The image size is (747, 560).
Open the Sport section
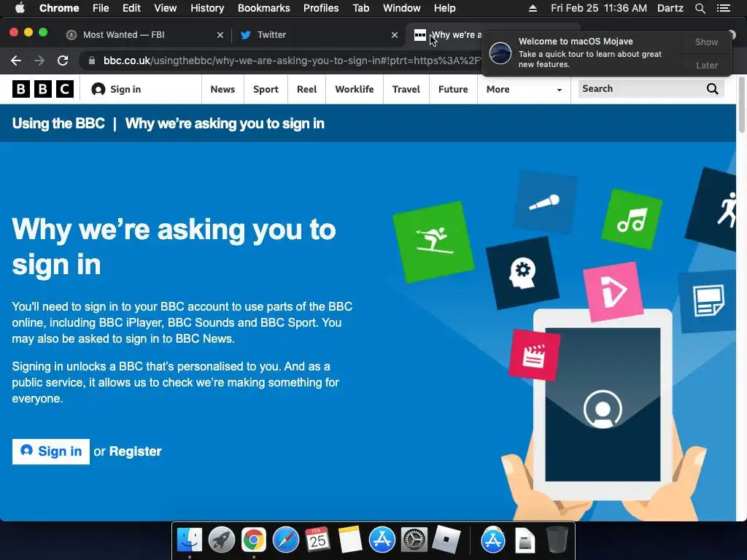tap(266, 89)
